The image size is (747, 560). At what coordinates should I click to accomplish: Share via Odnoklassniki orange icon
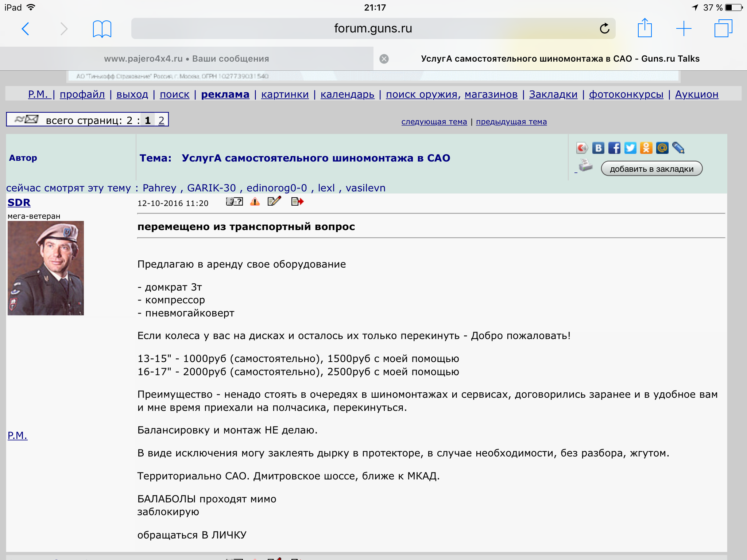coord(646,148)
